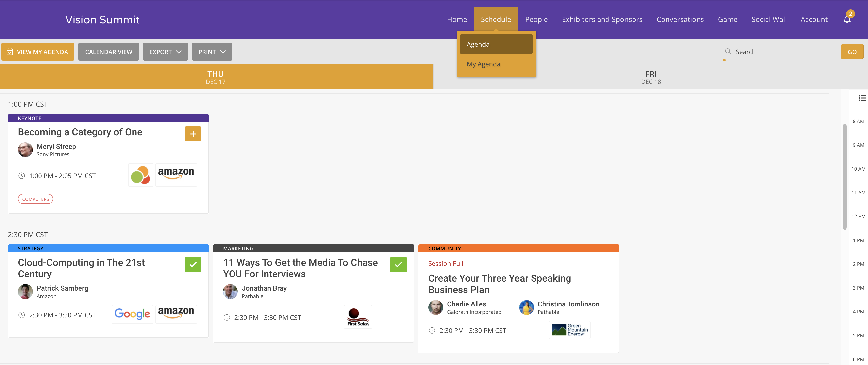This screenshot has height=365, width=868.
Task: Uncheck the 11 Ways media interviews session
Action: point(398,265)
